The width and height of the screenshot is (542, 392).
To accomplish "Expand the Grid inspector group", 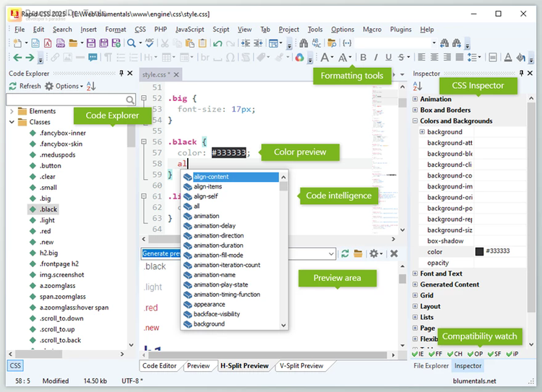I will [415, 295].
